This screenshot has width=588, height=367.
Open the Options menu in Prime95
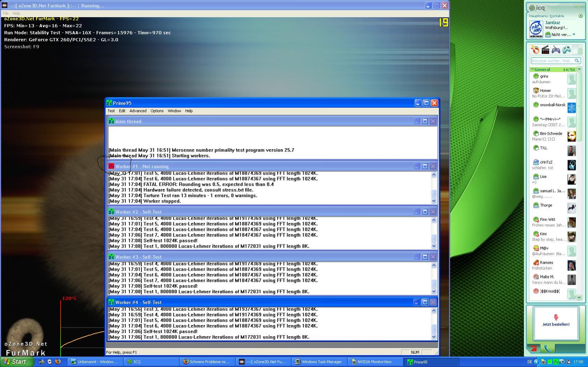(x=157, y=111)
